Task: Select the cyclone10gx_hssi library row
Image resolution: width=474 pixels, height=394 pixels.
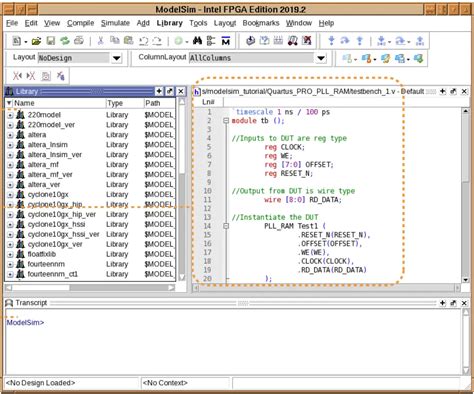Action: pyautogui.click(x=90, y=225)
